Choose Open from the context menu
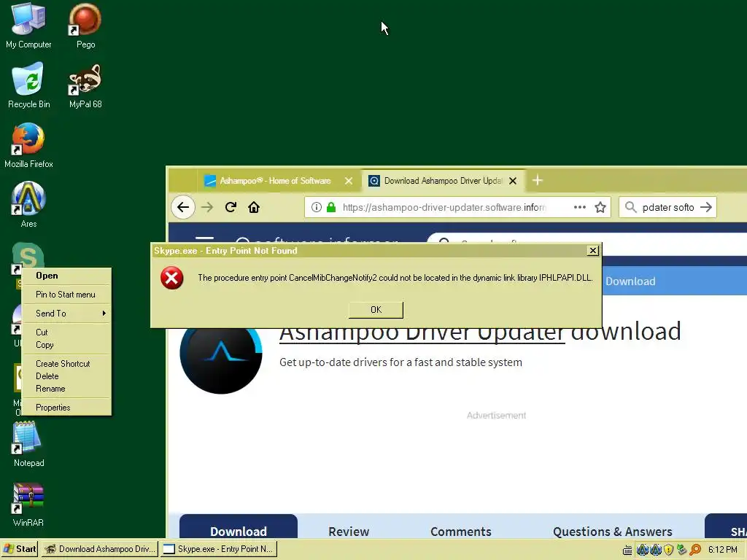 pos(66,276)
